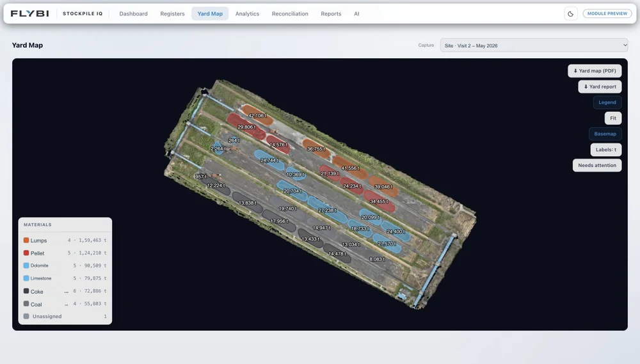Select the 29,806 t Pellet stockpile
The image size is (640, 364).
click(246, 127)
